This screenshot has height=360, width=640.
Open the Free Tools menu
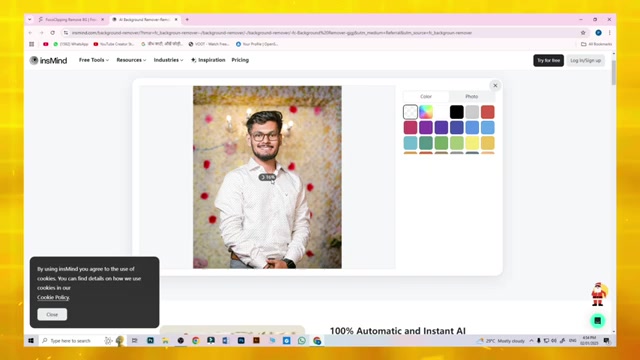tap(93, 60)
